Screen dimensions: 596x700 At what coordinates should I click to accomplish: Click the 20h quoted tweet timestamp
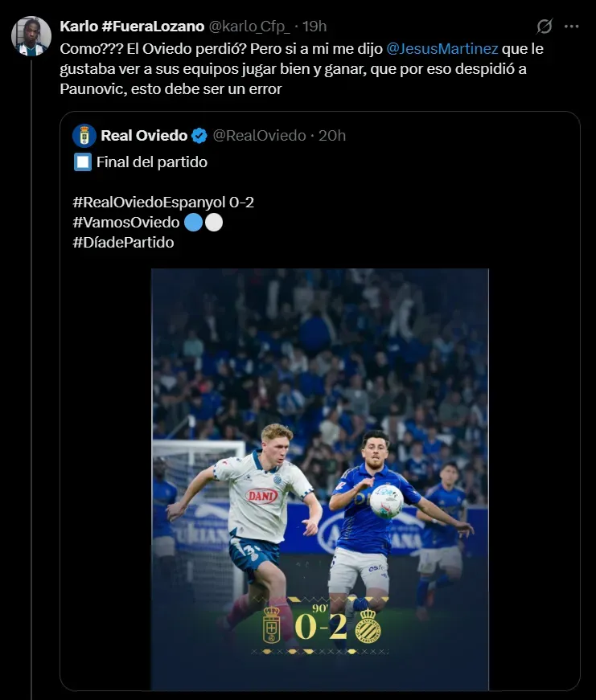pyautogui.click(x=332, y=136)
